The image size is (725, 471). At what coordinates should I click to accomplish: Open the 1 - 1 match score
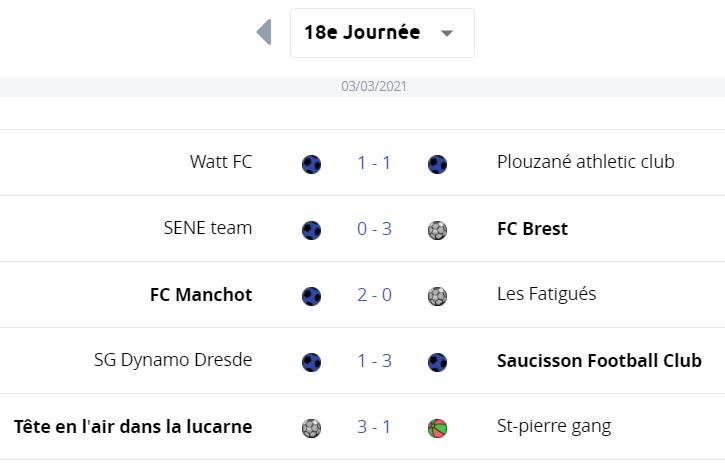pos(375,163)
